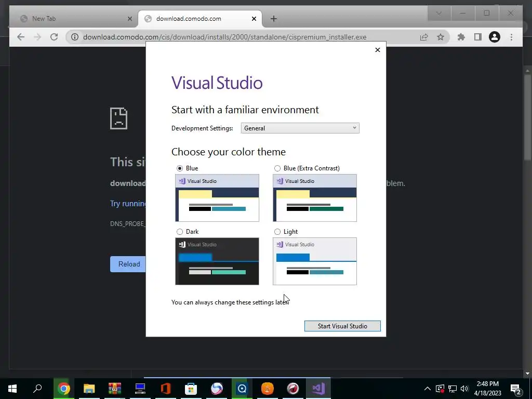Screen dimensions: 532x399
Task: Close the New Tab browser tab
Action: tap(129, 19)
